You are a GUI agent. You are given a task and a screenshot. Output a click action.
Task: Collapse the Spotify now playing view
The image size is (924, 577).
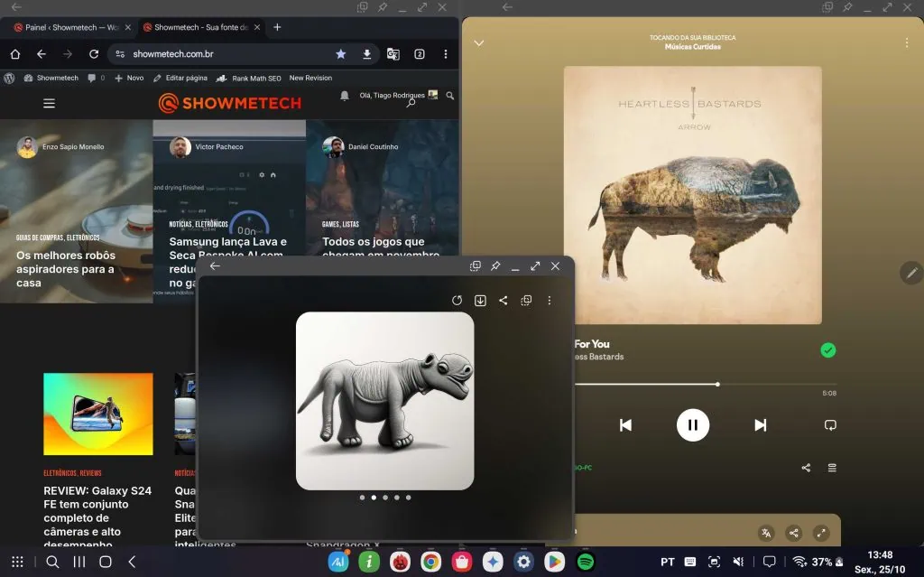click(x=479, y=42)
